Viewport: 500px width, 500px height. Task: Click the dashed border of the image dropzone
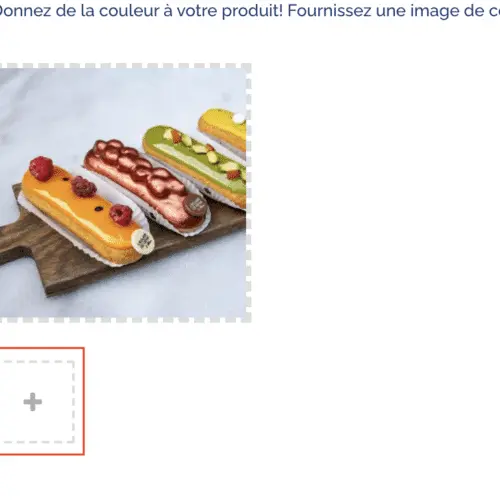(249, 193)
